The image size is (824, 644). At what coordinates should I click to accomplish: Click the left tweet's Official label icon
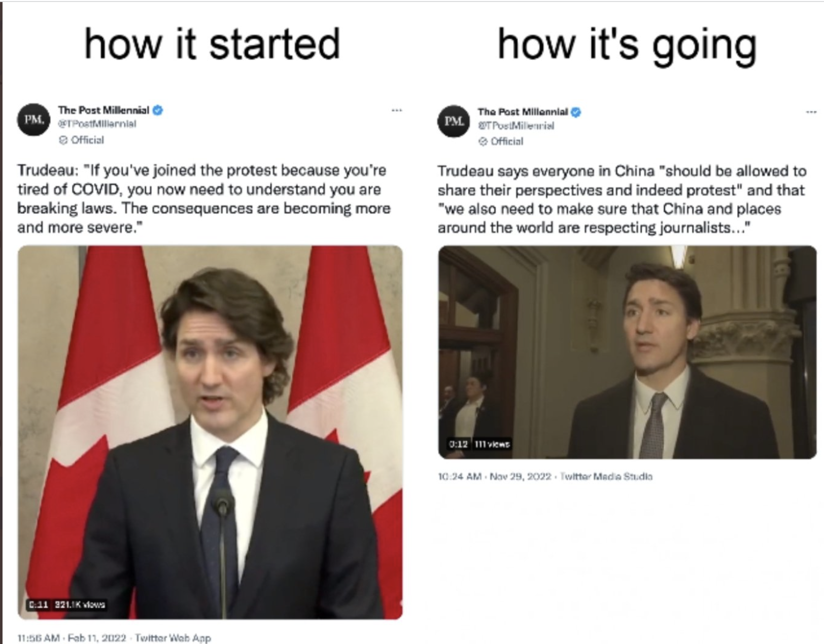coord(63,140)
